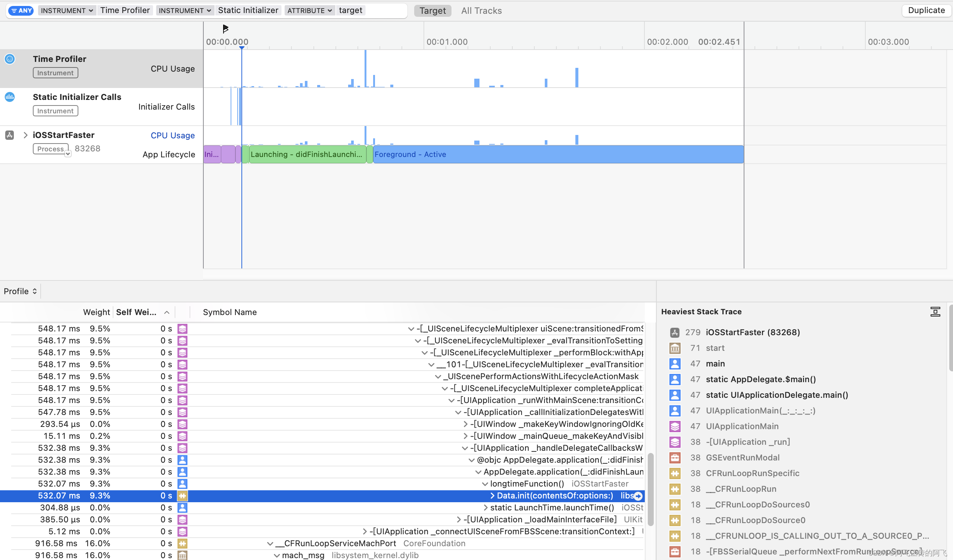Click icon on static LaunchTime.launchTime() row
The width and height of the screenshot is (953, 560).
(182, 508)
